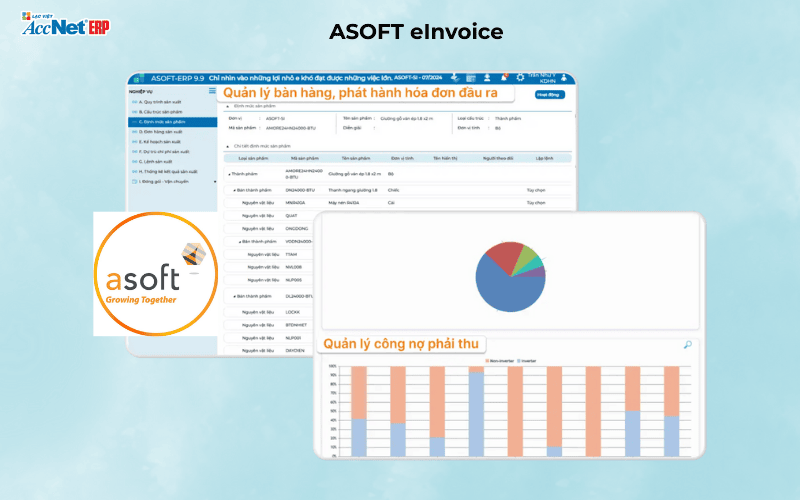The width and height of the screenshot is (800, 500).
Task: Click the Quản lý công nợ phải thu label
Action: 401,344
